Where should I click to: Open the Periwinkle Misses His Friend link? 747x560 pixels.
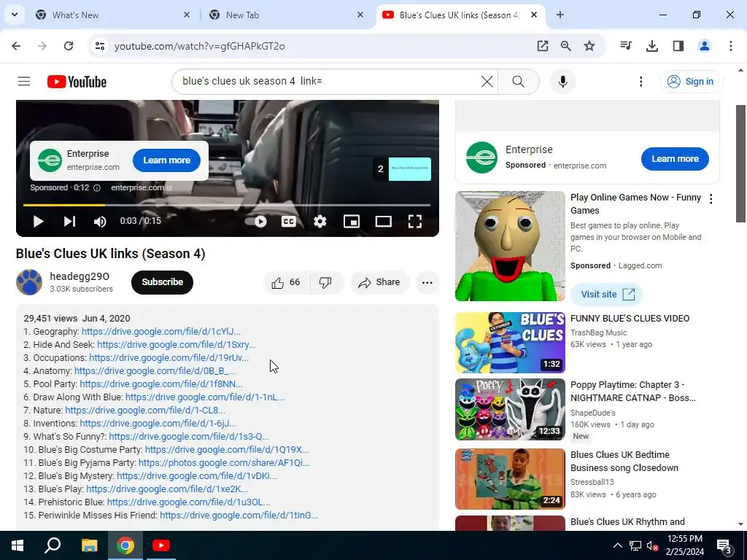239,516
